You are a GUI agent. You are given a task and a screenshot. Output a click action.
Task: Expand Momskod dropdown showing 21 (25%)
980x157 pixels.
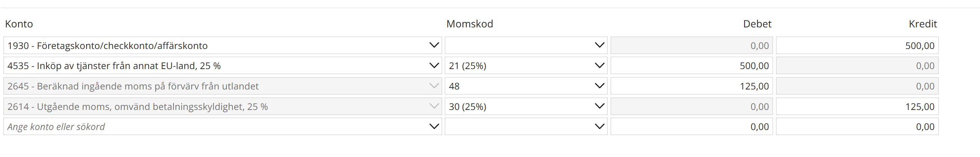click(599, 66)
